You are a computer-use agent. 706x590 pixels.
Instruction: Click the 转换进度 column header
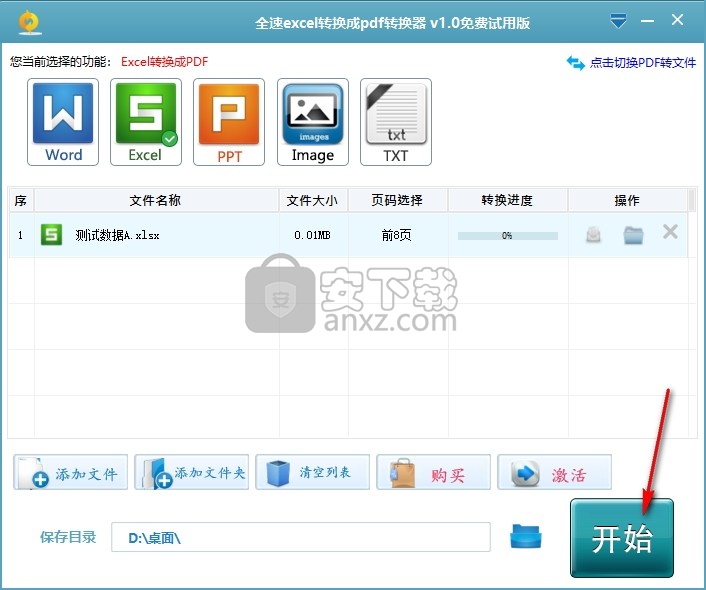tap(508, 200)
